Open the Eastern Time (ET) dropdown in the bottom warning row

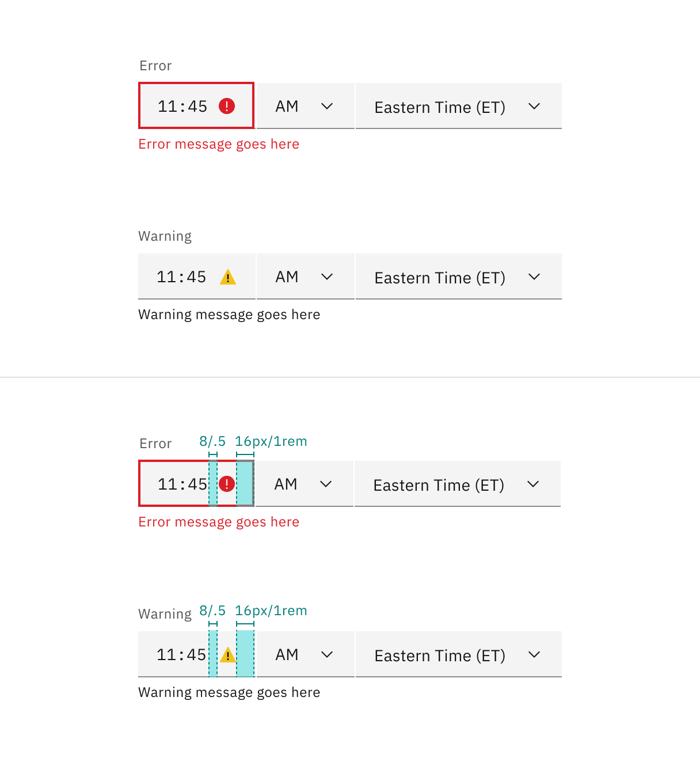pyautogui.click(x=459, y=654)
